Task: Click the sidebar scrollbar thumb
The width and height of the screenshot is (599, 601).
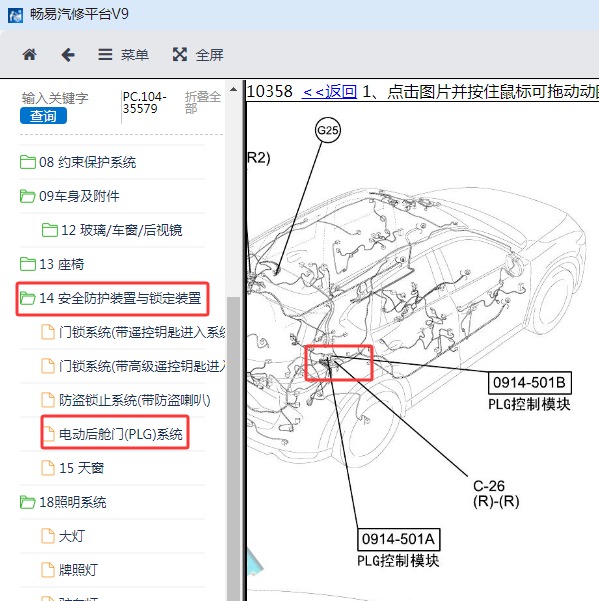Action: pos(233,448)
